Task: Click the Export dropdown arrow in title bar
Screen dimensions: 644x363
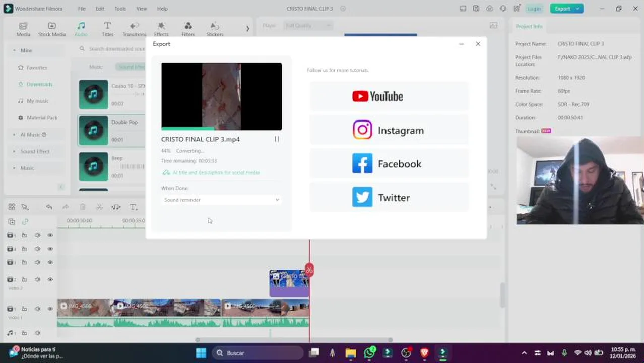Action: pos(577,9)
